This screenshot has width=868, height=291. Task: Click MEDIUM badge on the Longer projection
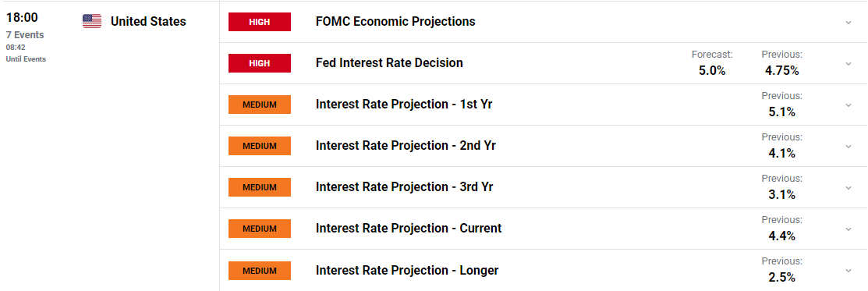pyautogui.click(x=260, y=271)
